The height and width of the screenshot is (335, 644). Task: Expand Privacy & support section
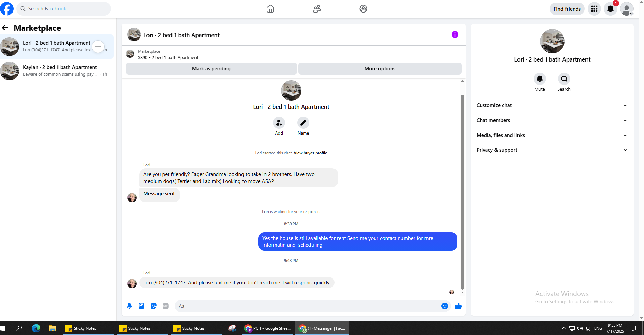coord(552,150)
